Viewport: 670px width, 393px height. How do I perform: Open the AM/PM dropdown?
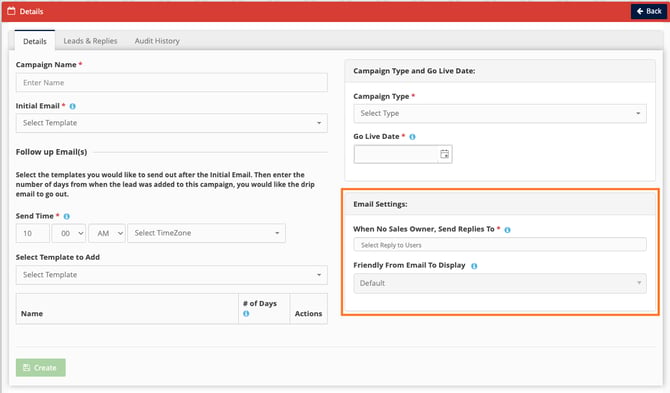(x=107, y=233)
